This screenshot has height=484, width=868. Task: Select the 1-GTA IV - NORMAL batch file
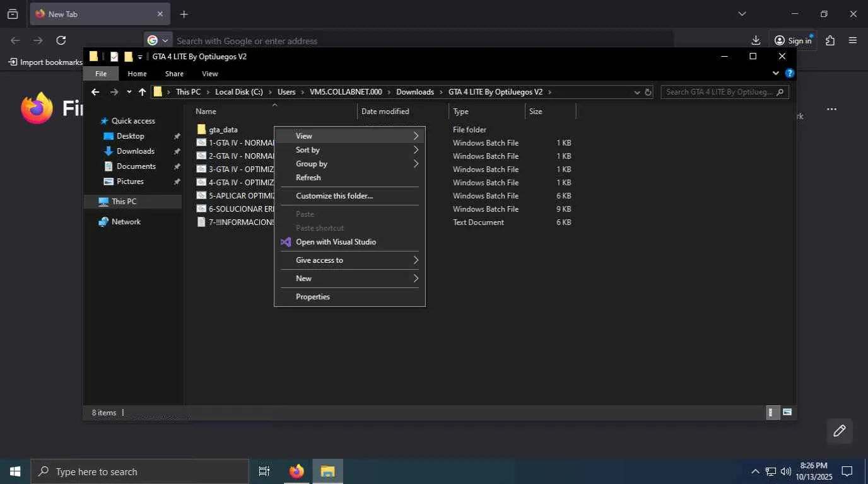(x=235, y=143)
